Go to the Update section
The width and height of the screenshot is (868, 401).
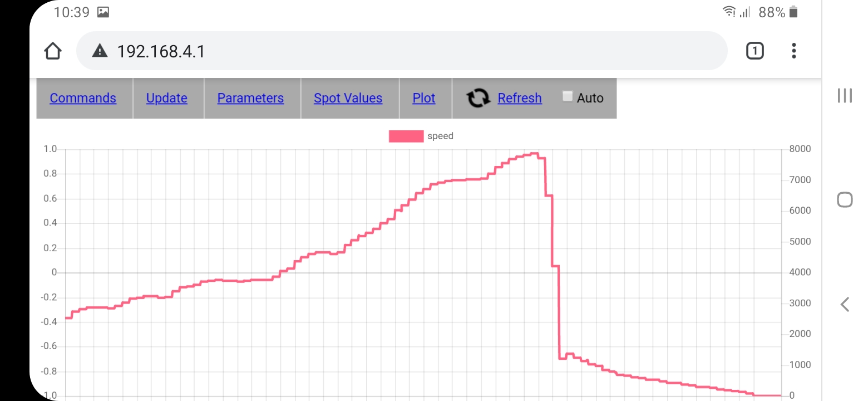(166, 98)
